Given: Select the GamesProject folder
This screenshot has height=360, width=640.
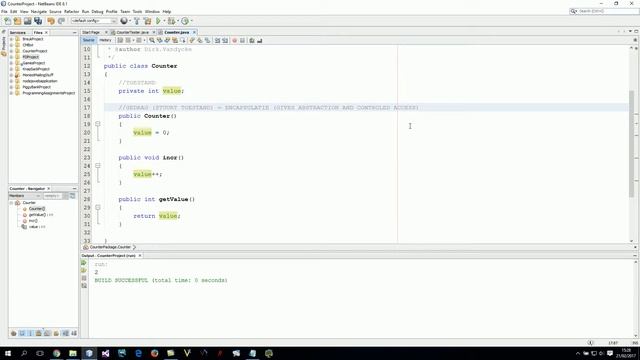Looking at the screenshot, I should click(x=33, y=63).
